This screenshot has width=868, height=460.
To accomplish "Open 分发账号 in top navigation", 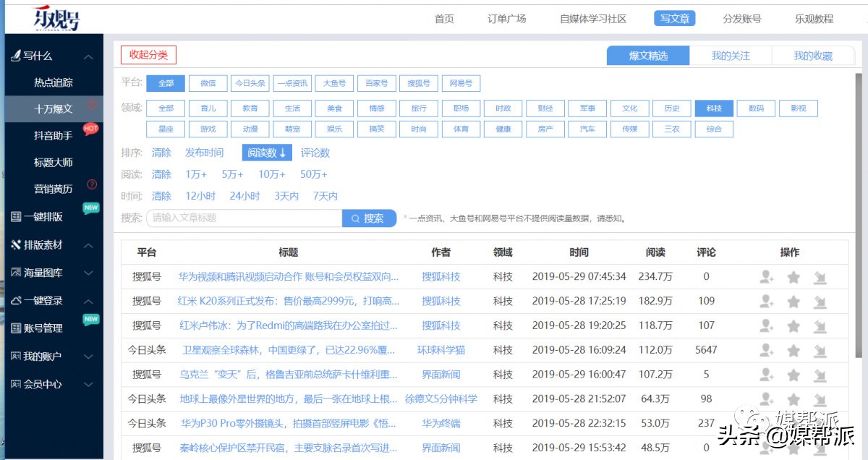I will (x=742, y=19).
